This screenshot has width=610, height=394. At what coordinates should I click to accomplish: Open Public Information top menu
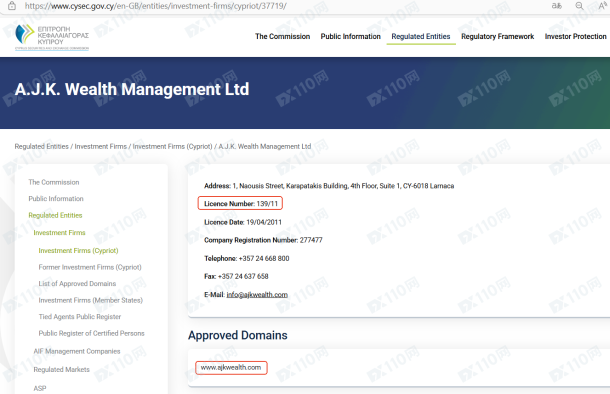(x=351, y=36)
